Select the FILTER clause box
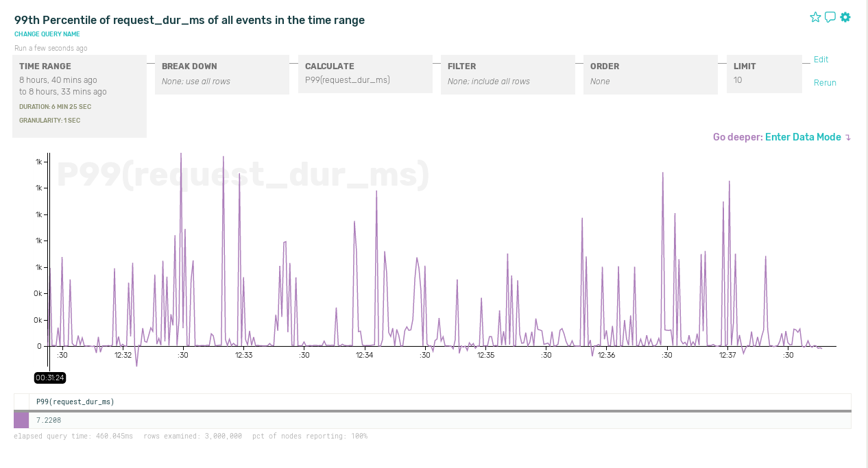This screenshot has height=468, width=868. tap(507, 75)
